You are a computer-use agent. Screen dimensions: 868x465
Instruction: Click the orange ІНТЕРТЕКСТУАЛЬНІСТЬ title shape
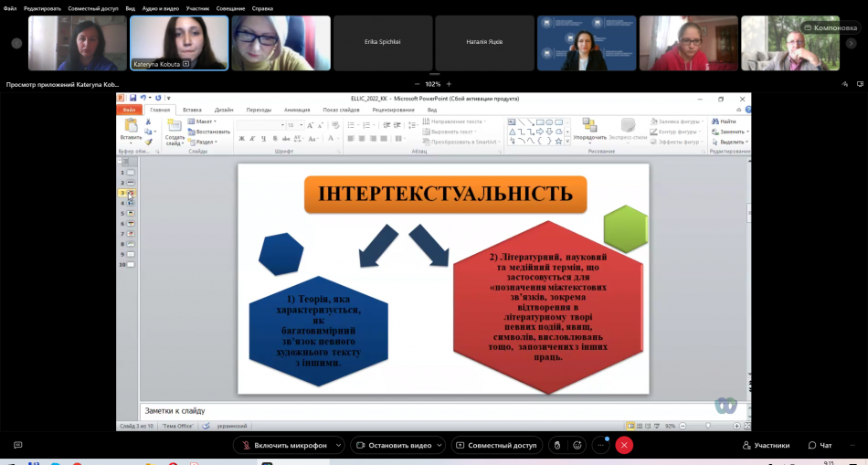[445, 195]
